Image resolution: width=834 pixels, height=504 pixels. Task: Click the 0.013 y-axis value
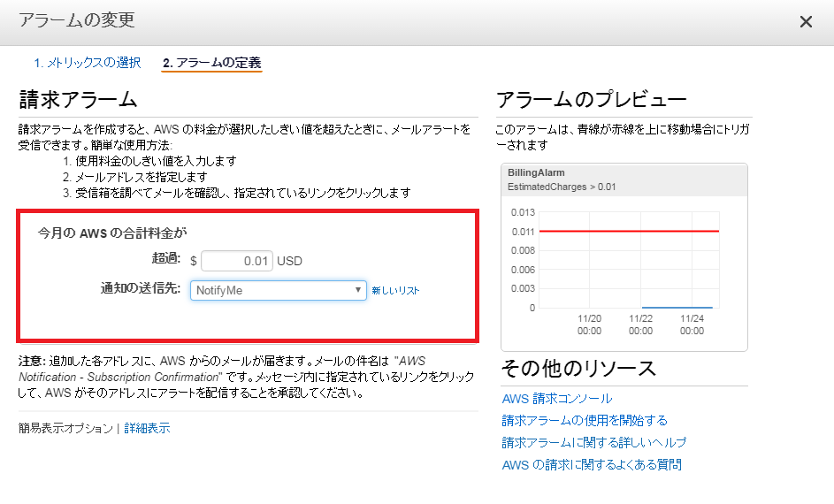(x=523, y=212)
